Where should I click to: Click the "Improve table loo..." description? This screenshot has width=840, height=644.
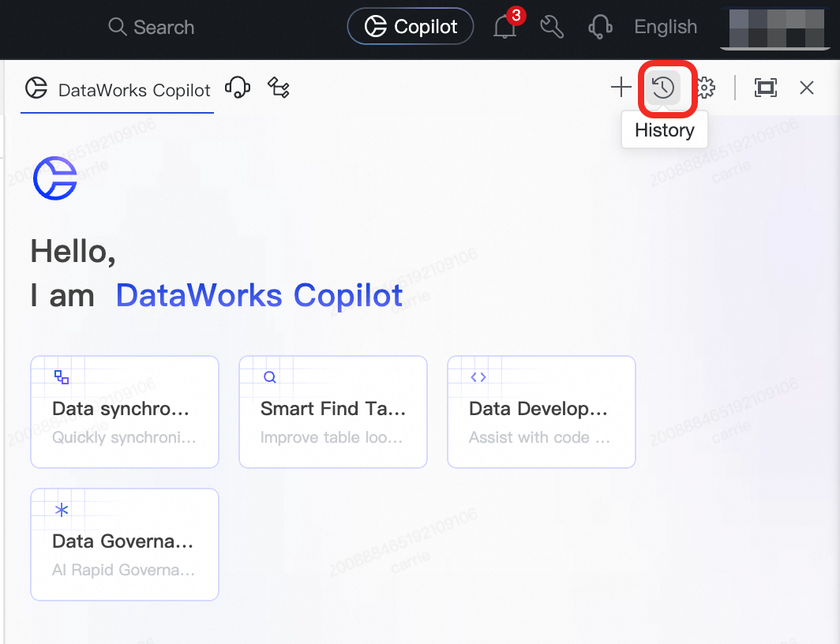point(331,437)
